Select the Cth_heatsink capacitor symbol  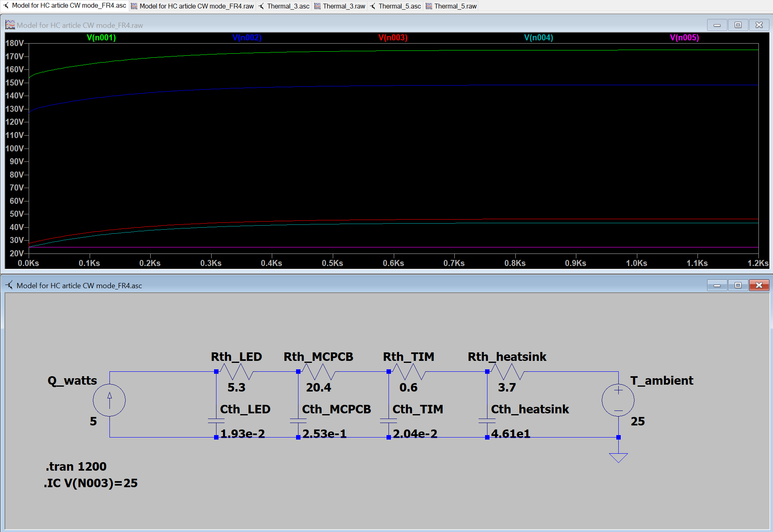487,421
